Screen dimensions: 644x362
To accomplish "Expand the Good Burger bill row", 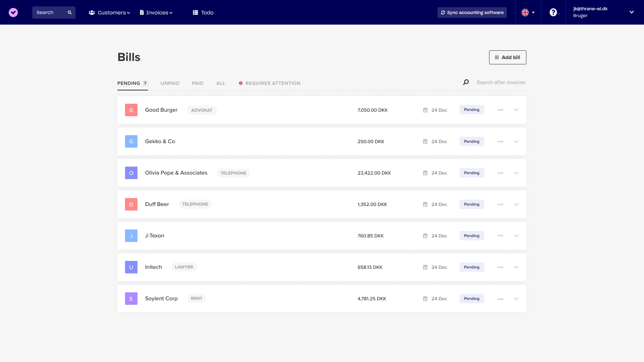I will tap(516, 109).
